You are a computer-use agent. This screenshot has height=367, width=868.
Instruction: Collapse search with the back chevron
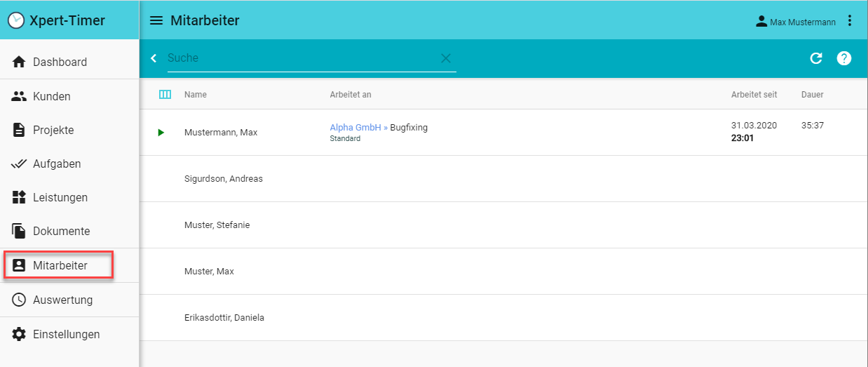click(x=154, y=58)
